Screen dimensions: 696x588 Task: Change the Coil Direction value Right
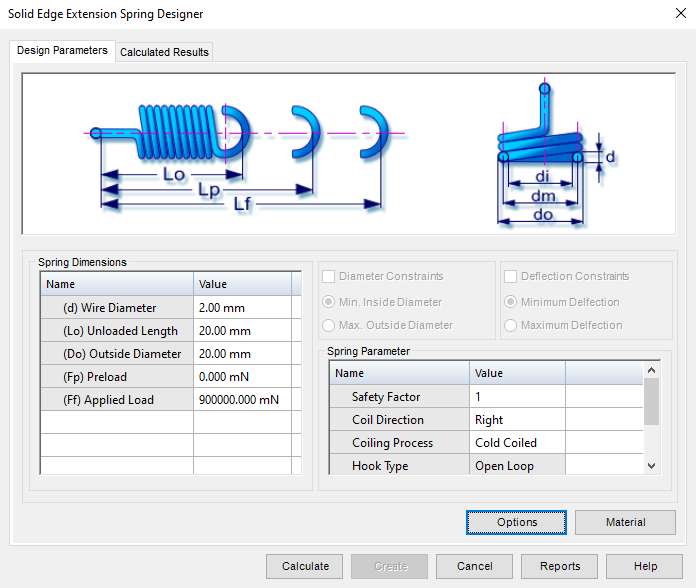517,419
